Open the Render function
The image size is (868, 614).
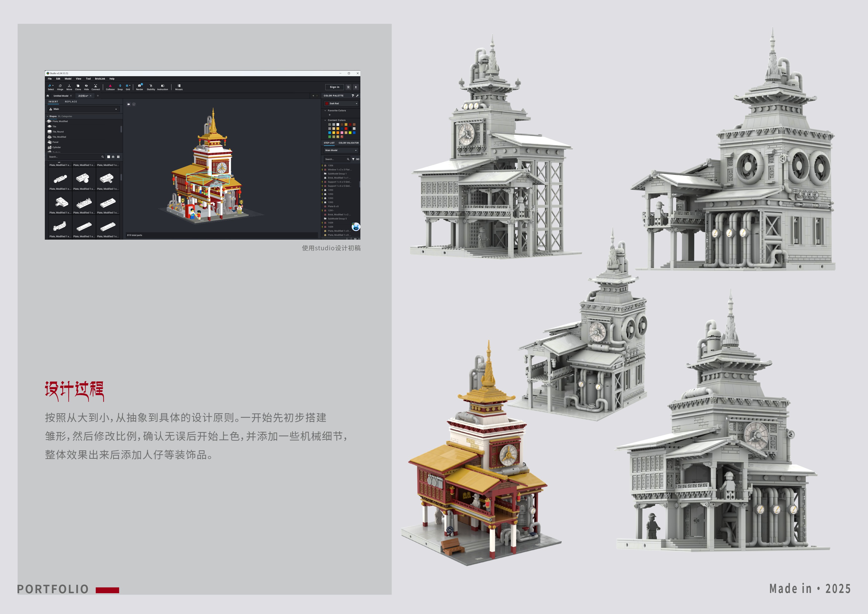coord(140,87)
